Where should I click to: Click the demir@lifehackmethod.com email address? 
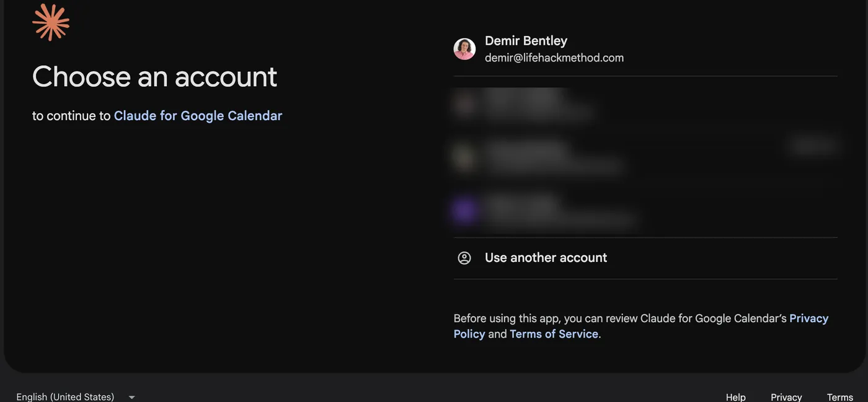point(554,58)
